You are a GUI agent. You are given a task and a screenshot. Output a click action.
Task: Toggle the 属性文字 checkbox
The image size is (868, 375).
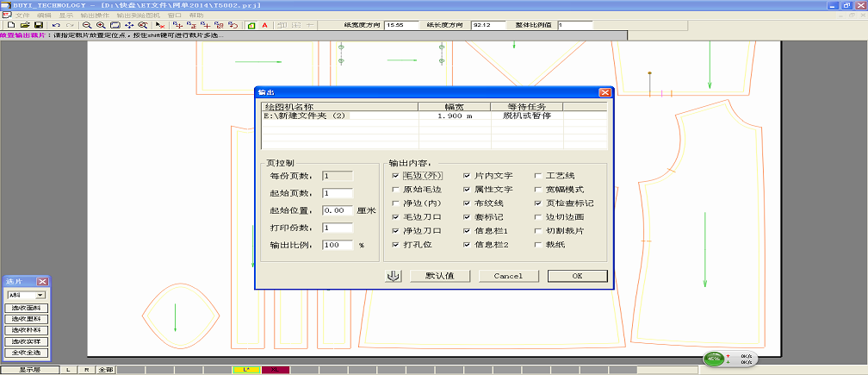click(467, 190)
